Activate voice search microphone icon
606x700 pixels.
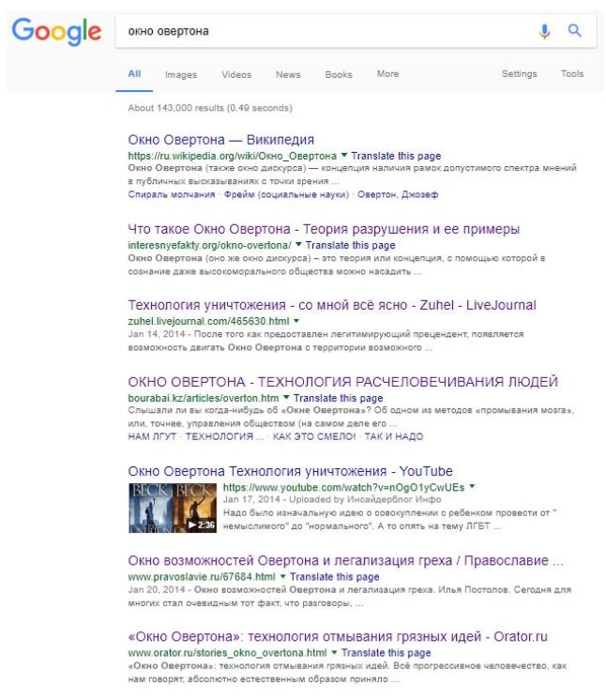[x=544, y=31]
